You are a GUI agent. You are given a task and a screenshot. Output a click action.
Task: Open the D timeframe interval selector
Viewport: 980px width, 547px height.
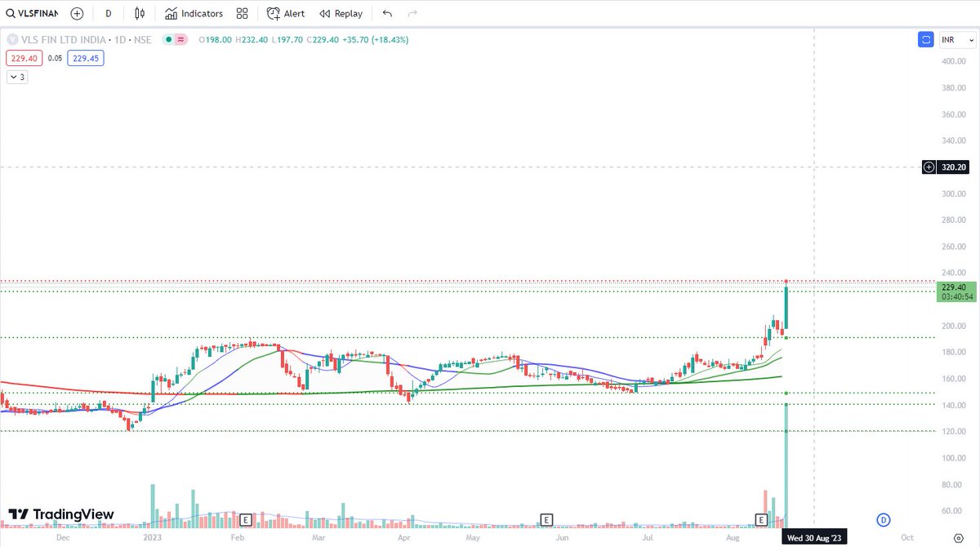point(108,14)
